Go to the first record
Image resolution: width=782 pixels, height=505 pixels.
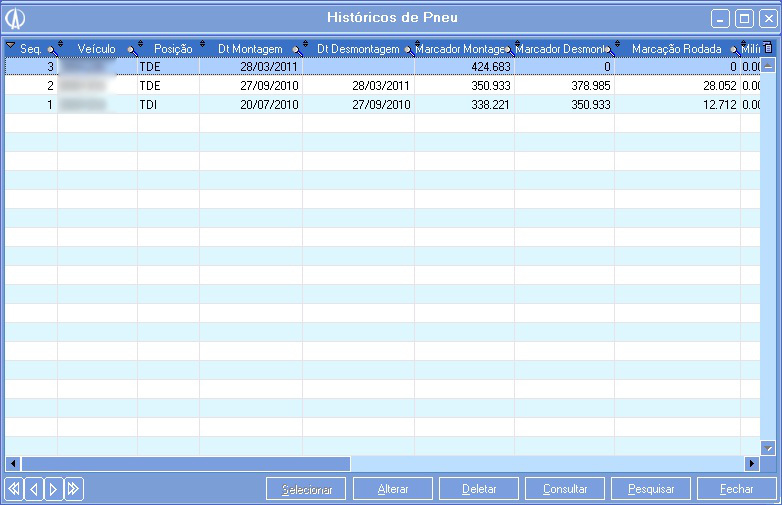pos(14,489)
